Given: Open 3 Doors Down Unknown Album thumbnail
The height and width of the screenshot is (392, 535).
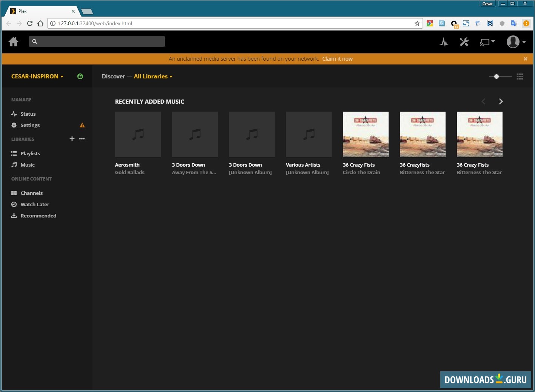Looking at the screenshot, I should point(252,134).
